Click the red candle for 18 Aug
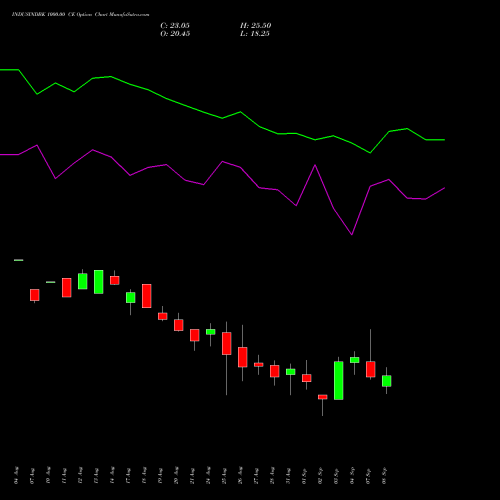The image size is (500, 500). (147, 296)
